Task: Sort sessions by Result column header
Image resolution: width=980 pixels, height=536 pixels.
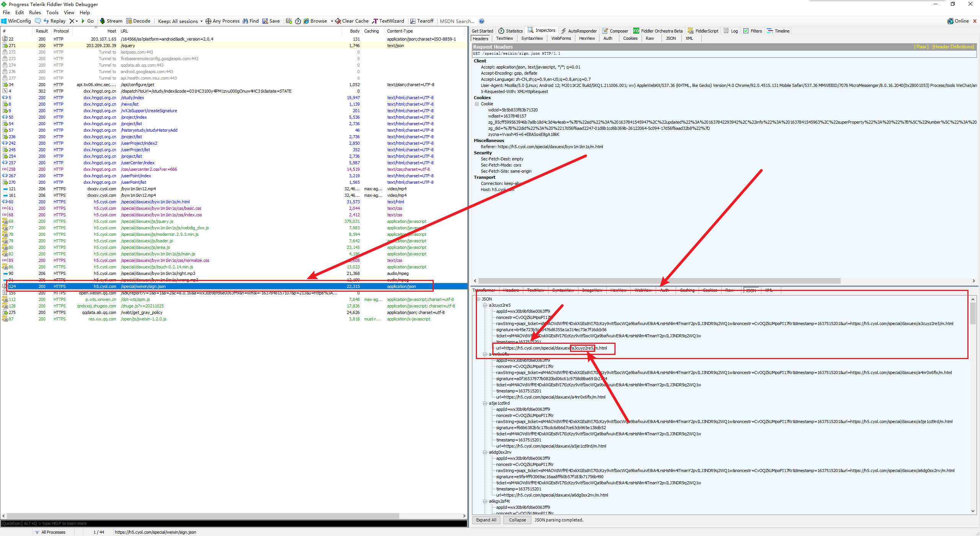Action: coord(42,31)
